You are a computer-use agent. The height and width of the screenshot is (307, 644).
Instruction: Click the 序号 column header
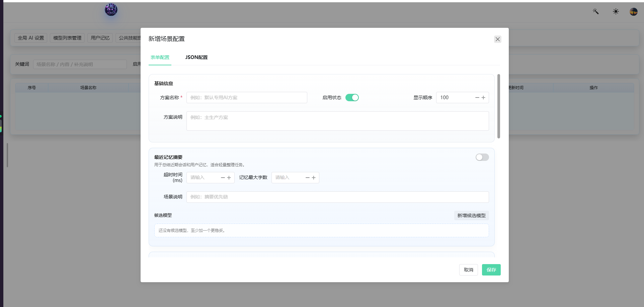[32, 88]
